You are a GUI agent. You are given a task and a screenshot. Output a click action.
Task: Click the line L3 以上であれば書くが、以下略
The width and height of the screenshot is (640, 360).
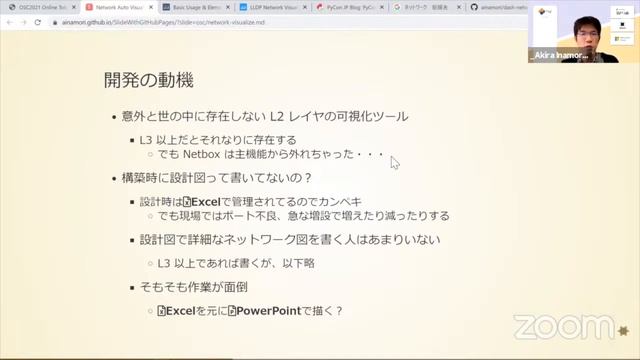pyautogui.click(x=236, y=263)
